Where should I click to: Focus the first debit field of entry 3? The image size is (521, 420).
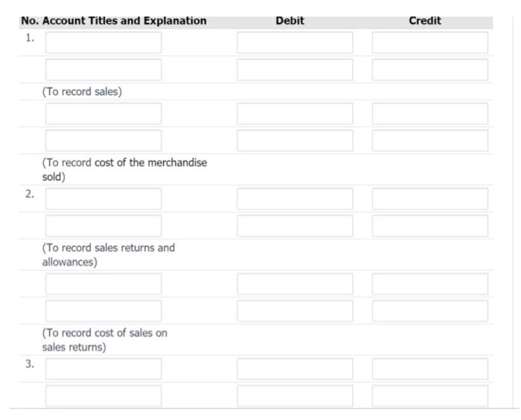point(295,369)
